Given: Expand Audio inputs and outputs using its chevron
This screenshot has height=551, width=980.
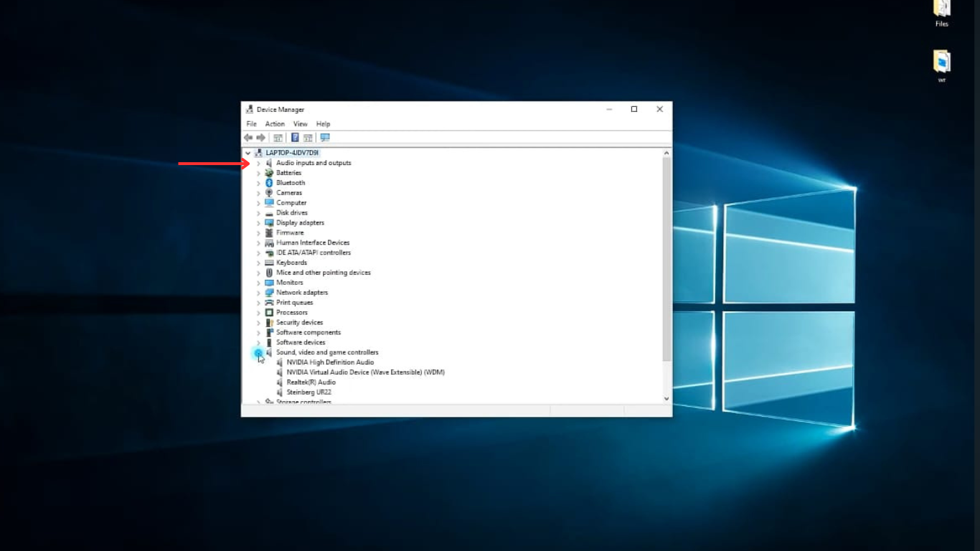Looking at the screenshot, I should point(258,164).
